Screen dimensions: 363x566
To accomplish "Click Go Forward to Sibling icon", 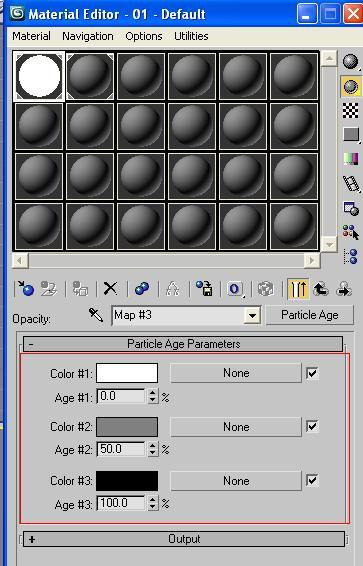I will click(344, 289).
